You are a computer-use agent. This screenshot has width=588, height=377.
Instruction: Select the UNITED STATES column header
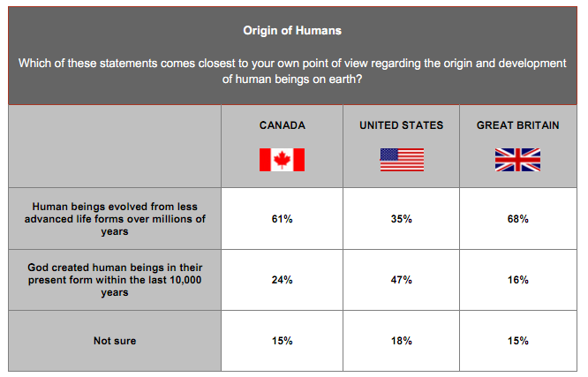[x=401, y=125]
